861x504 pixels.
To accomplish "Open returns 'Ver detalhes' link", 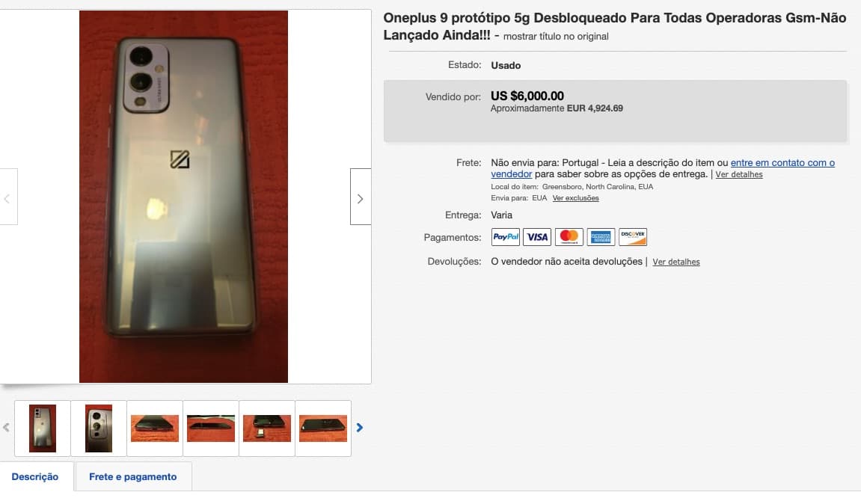I will [x=676, y=262].
